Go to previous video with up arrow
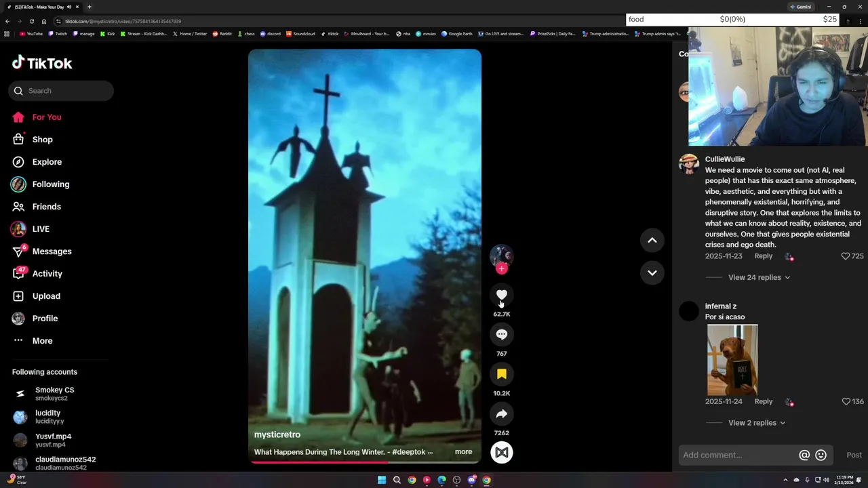Viewport: 868px width, 488px height. [652, 240]
